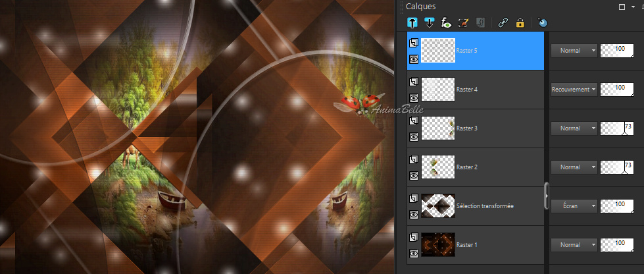Select the Raster 5 layer thumbnail

tap(438, 51)
